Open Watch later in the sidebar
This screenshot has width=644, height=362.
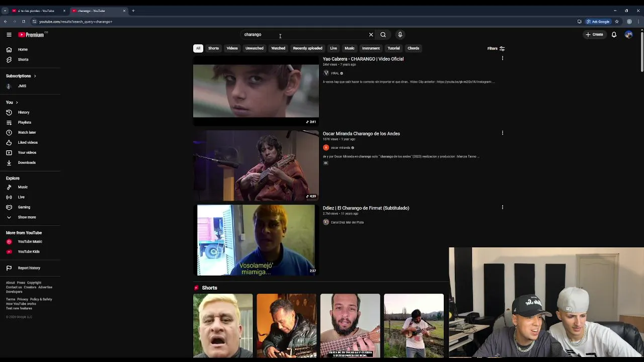click(30, 132)
